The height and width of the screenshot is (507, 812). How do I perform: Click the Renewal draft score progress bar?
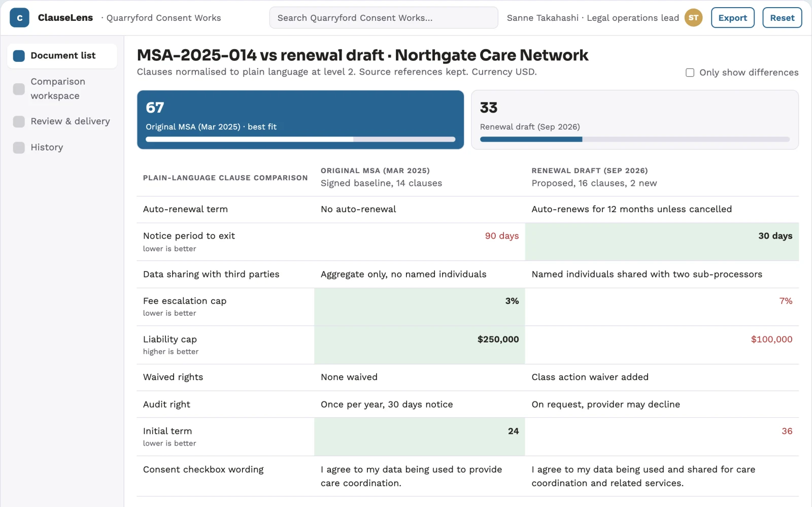click(x=635, y=139)
